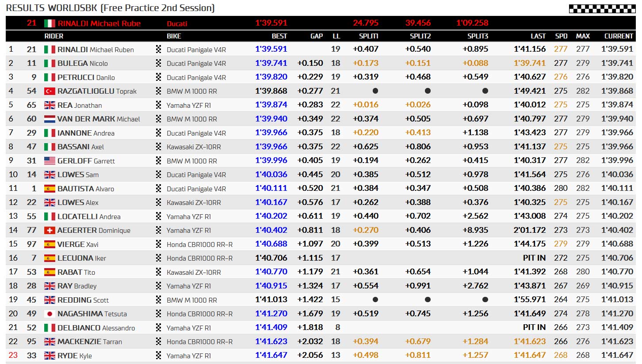The image size is (642, 364).
Task: Click the Japanese flag beside Nagashima
Action: point(50,314)
